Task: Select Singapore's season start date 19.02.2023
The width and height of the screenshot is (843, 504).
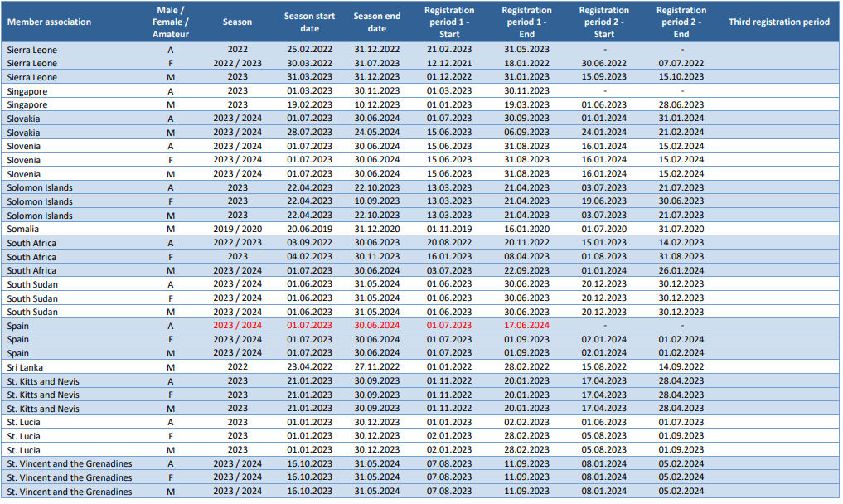Action: (310, 105)
